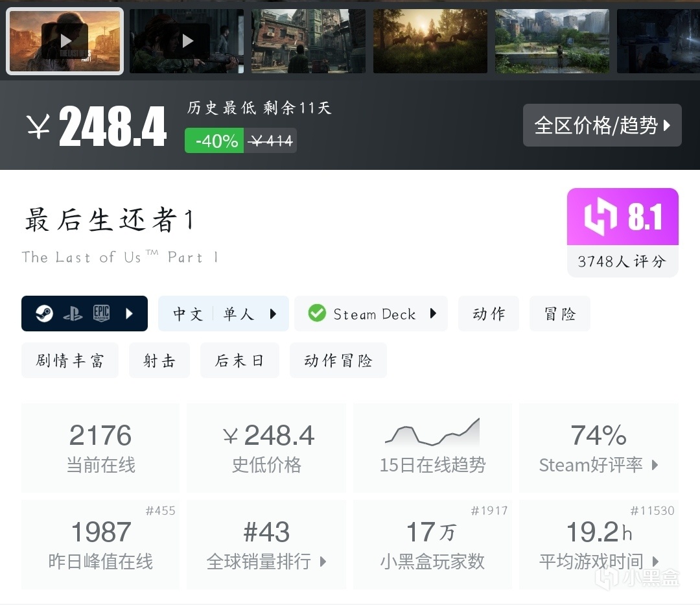Open the partially visible dark waterfall thumbnail

659,41
